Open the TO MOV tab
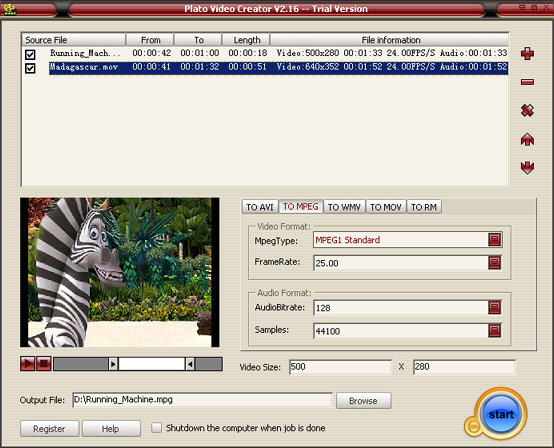 click(x=386, y=207)
